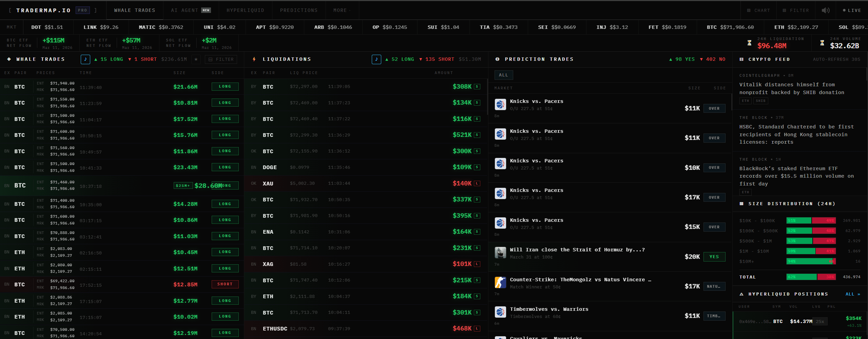Click the Whale Trades diamond icon
The height and width of the screenshot is (339, 868).
9,59
